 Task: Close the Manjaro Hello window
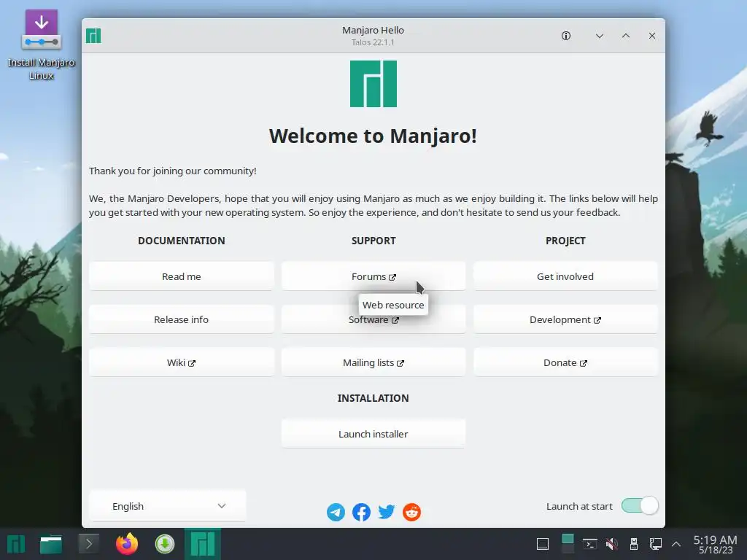pos(652,36)
